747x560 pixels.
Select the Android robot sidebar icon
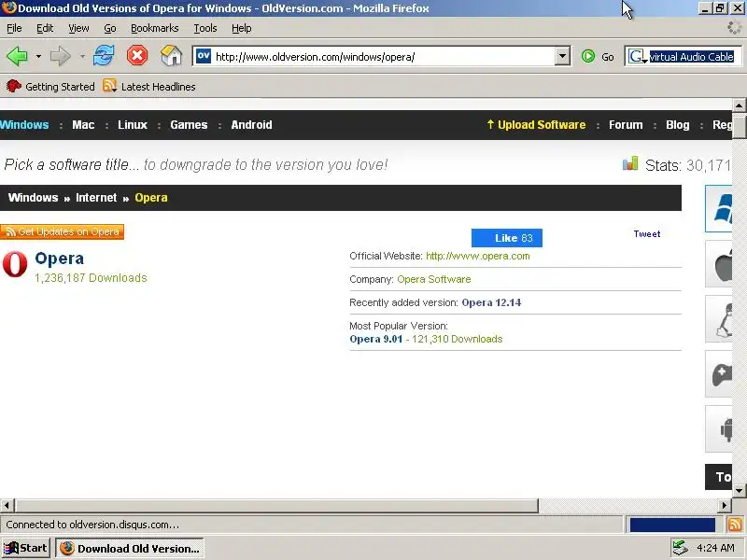coord(720,428)
